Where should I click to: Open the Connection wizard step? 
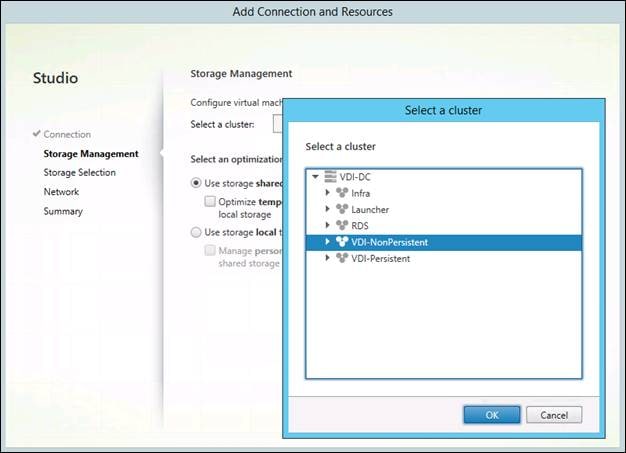[67, 134]
